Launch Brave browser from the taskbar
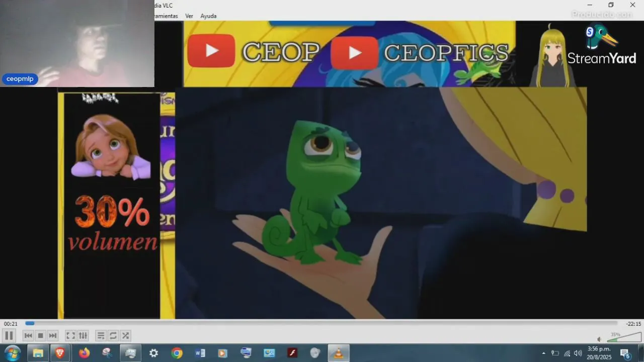Viewport: 644px width, 362px height. [60, 353]
